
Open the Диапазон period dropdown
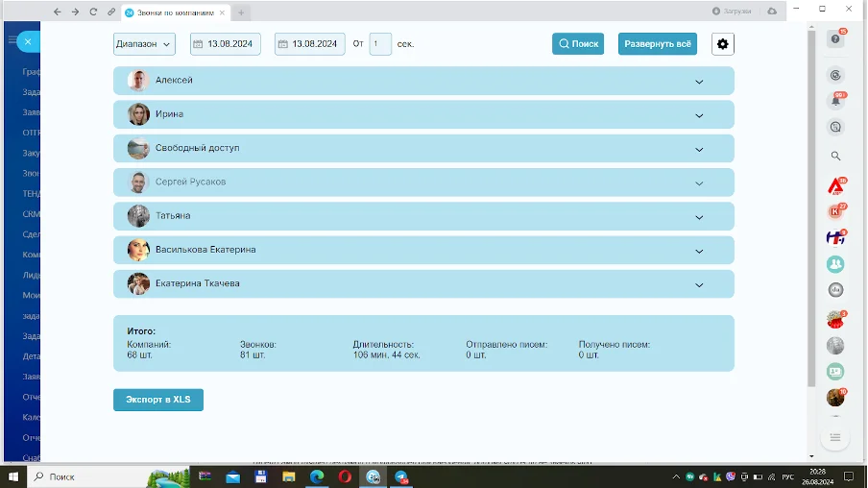pos(144,44)
